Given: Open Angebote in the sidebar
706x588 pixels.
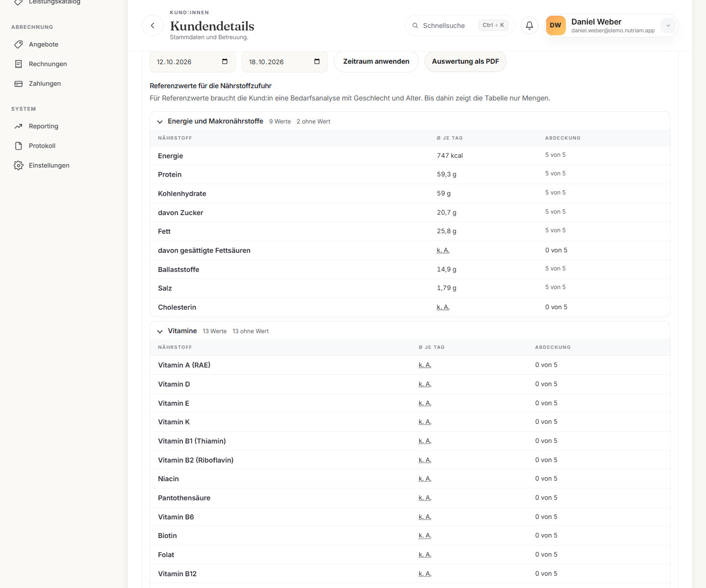Looking at the screenshot, I should (44, 44).
